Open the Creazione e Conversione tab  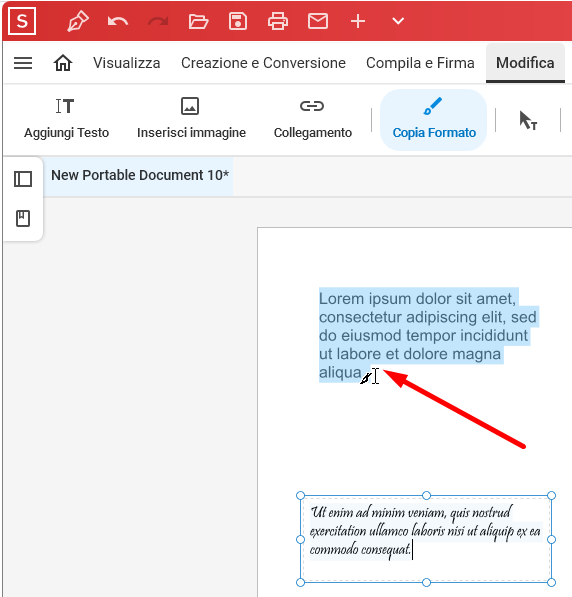tap(264, 63)
